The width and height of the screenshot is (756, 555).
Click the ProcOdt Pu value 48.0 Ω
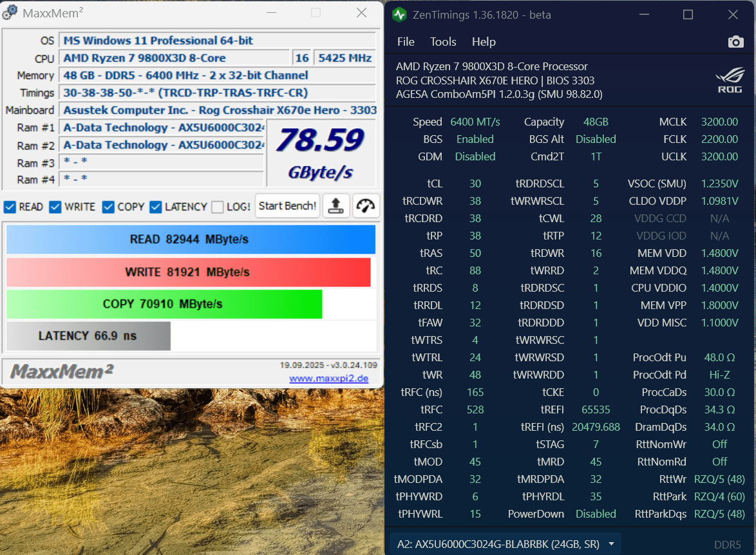point(719,358)
